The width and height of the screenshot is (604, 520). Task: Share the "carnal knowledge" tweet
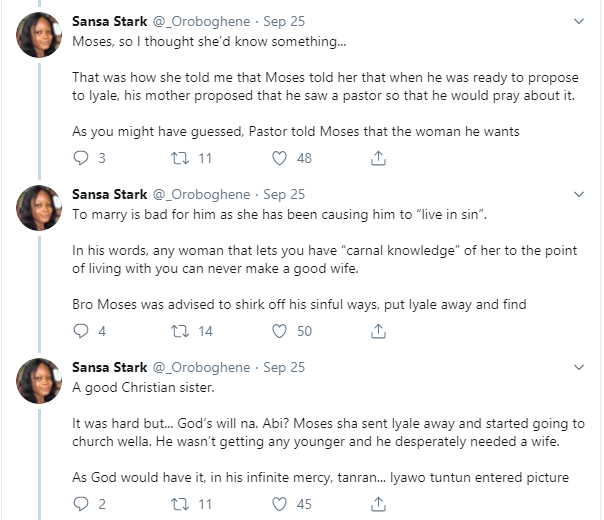(378, 331)
